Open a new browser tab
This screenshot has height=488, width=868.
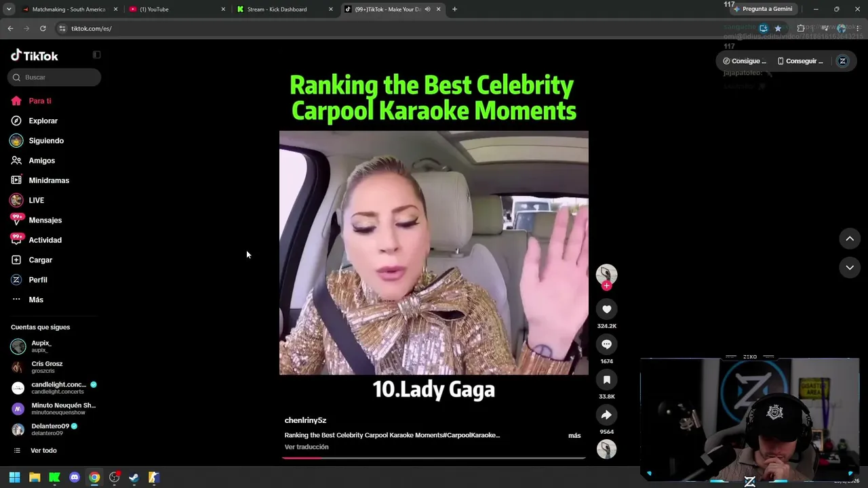point(454,9)
